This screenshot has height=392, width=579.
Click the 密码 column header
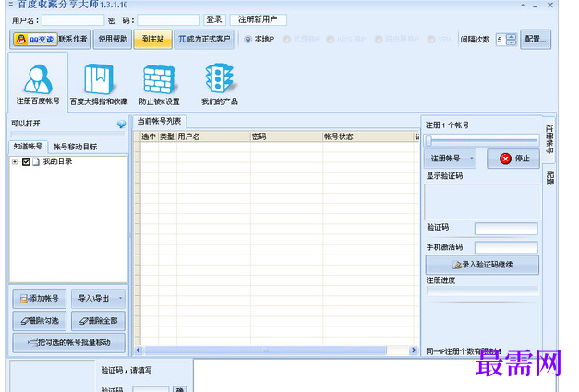286,137
